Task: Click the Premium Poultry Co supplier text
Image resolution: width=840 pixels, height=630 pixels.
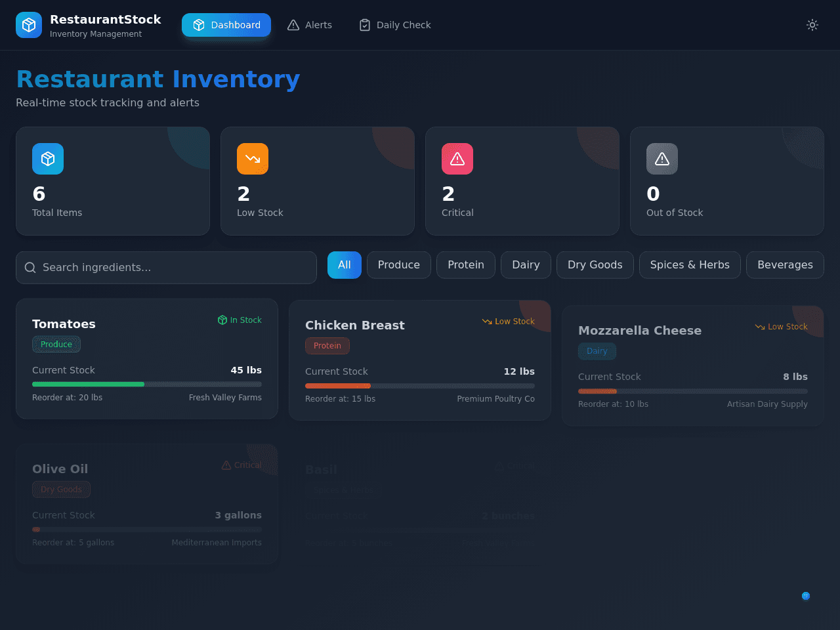Action: pos(496,399)
